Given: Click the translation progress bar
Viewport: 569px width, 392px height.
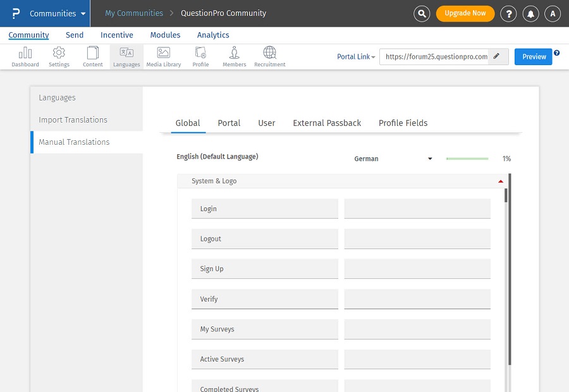Looking at the screenshot, I should pyautogui.click(x=467, y=159).
